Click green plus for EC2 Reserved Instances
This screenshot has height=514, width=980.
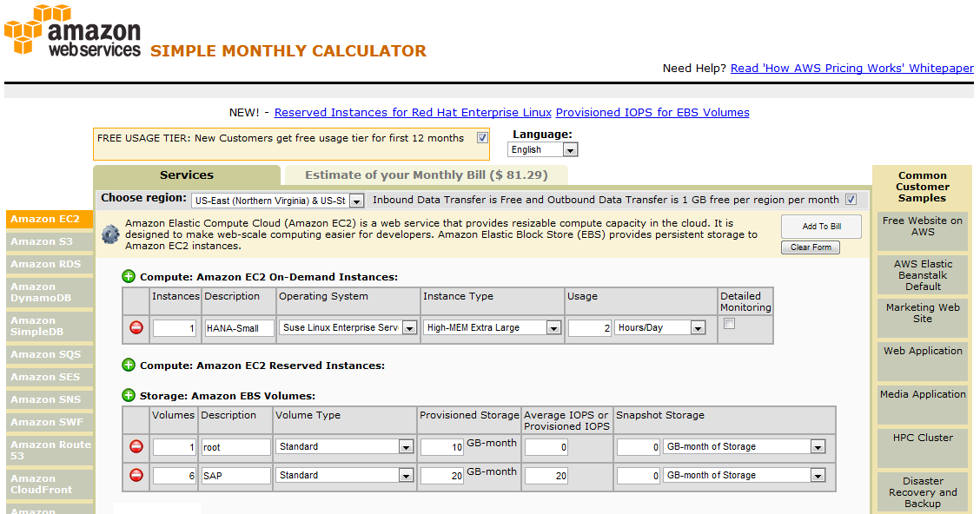coord(129,366)
